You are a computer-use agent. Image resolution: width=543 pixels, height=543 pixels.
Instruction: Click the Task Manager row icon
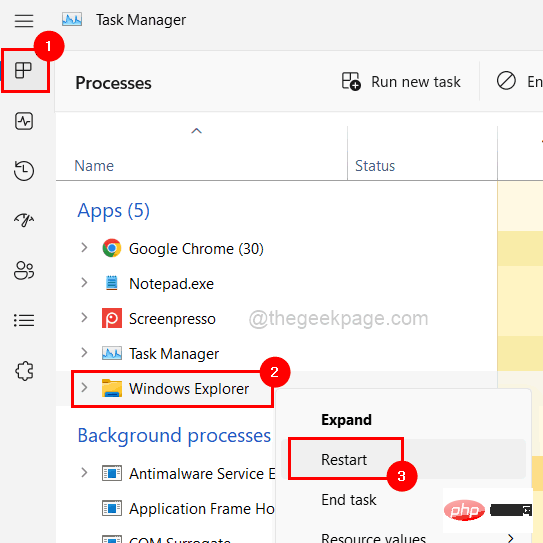coord(112,353)
